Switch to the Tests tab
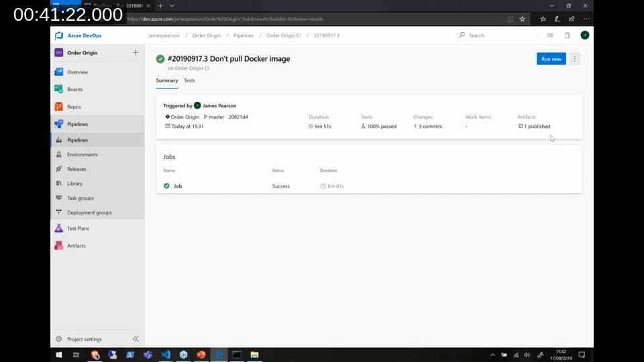 click(x=189, y=80)
